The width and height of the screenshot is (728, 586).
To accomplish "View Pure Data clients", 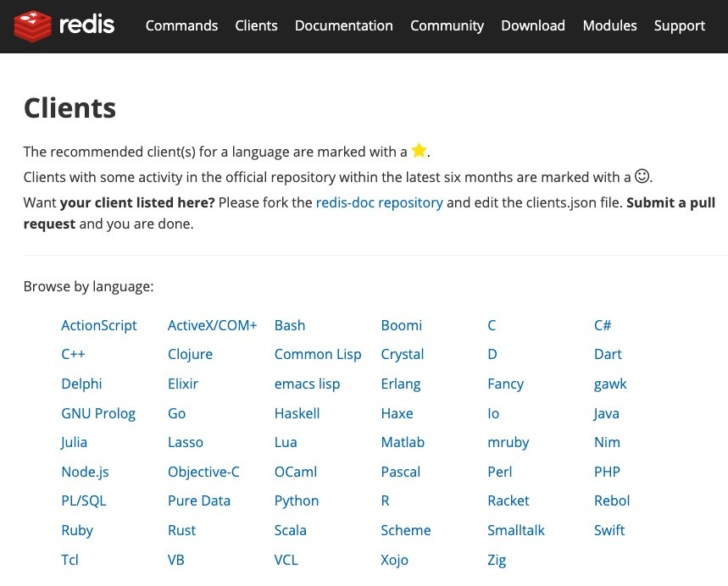I will pos(198,500).
